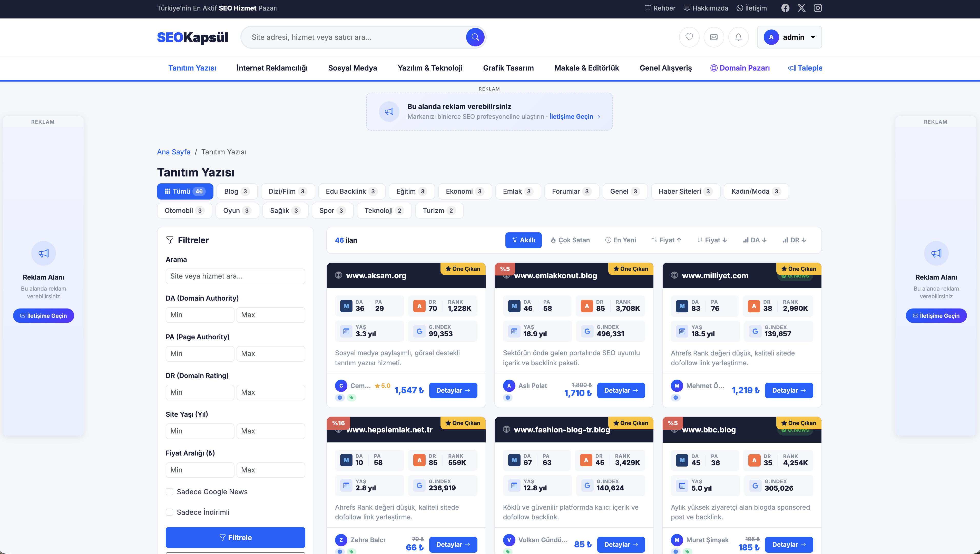980x554 pixels.
Task: Open the Instagram social icon
Action: (x=818, y=8)
